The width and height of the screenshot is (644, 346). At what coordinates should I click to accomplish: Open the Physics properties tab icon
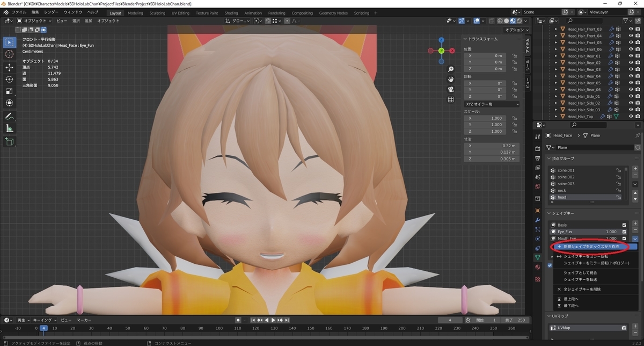537,239
